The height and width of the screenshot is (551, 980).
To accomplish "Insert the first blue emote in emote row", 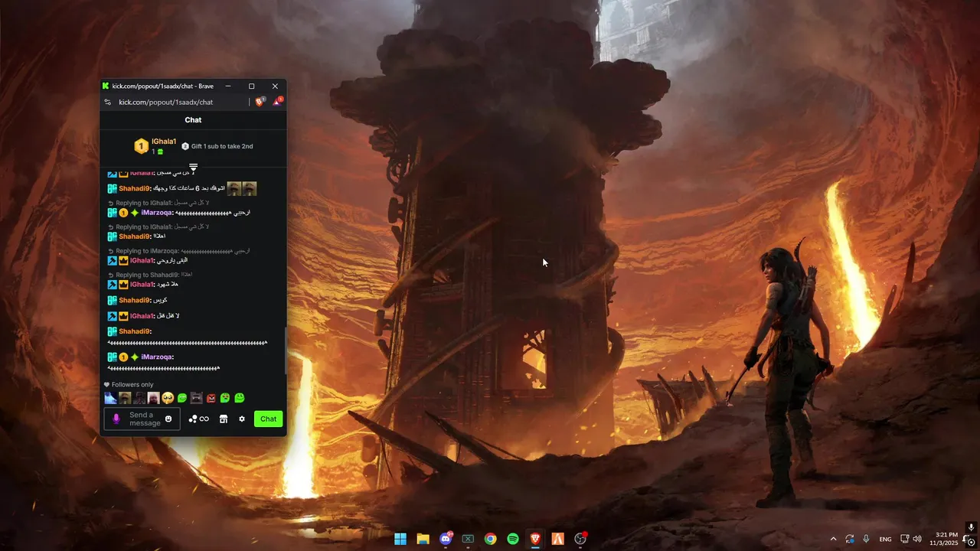I will (x=110, y=398).
